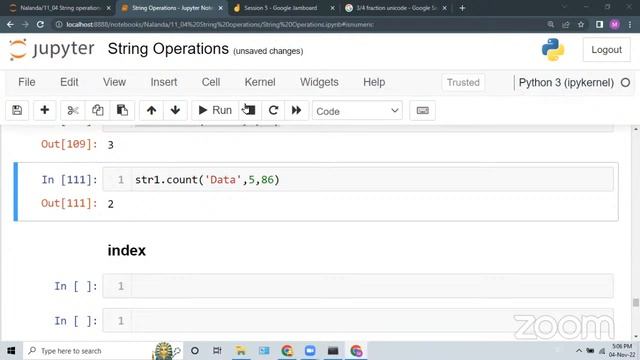Move selected cell up arrow
The height and width of the screenshot is (360, 640).
coord(151,110)
